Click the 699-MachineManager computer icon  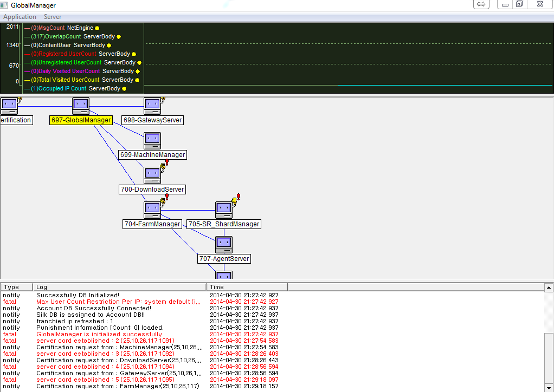tap(152, 141)
